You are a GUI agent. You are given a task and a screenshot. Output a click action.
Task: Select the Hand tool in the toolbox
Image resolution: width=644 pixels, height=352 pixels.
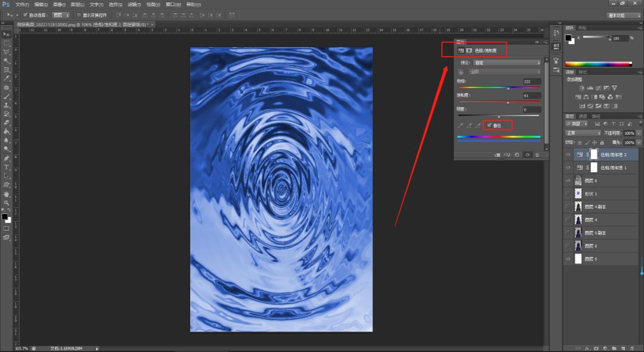click(7, 194)
